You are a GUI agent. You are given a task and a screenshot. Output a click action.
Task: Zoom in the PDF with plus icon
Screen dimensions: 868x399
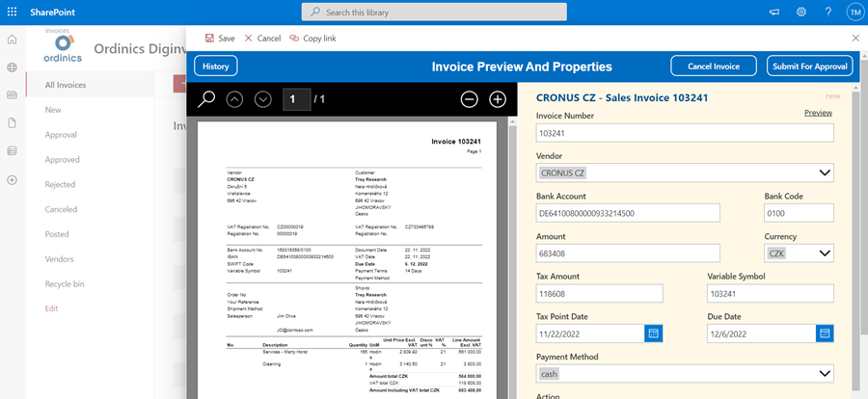point(498,99)
